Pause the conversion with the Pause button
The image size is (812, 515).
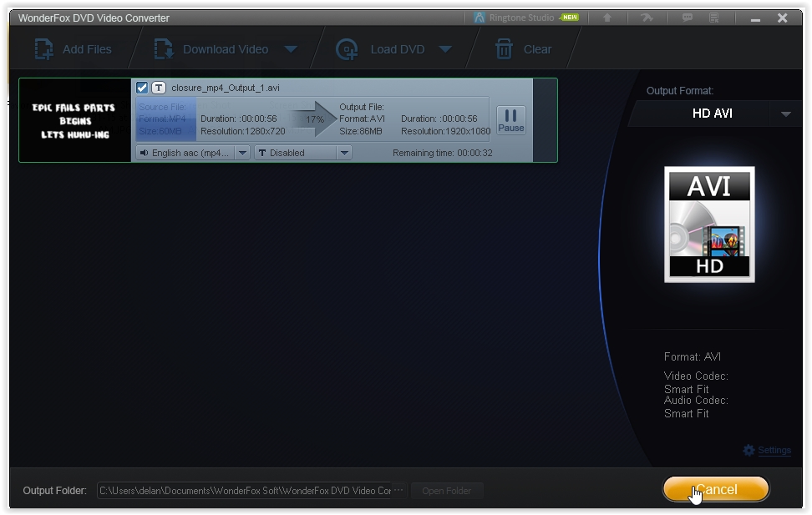pos(511,120)
